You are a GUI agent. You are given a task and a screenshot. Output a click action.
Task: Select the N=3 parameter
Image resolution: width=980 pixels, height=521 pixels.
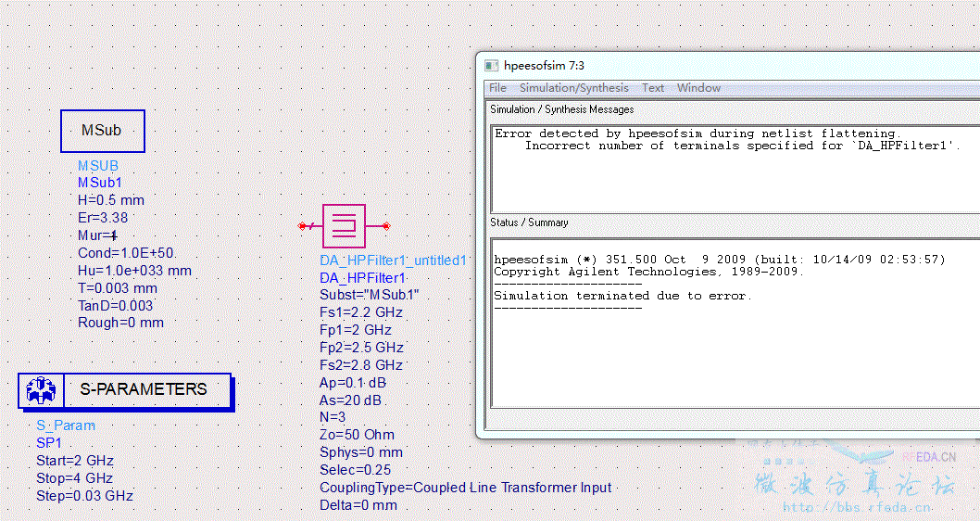tap(332, 417)
